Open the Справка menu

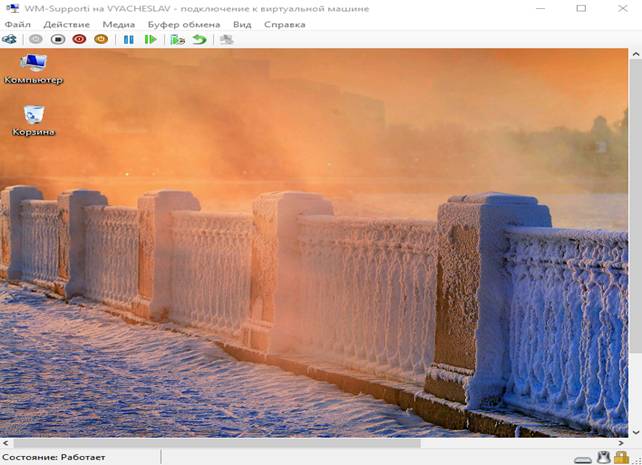[x=285, y=25]
